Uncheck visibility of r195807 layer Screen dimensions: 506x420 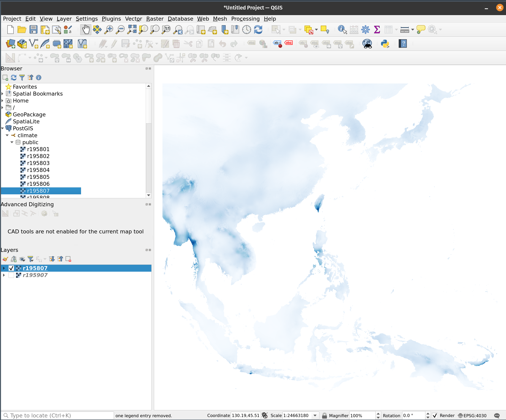tap(11, 268)
